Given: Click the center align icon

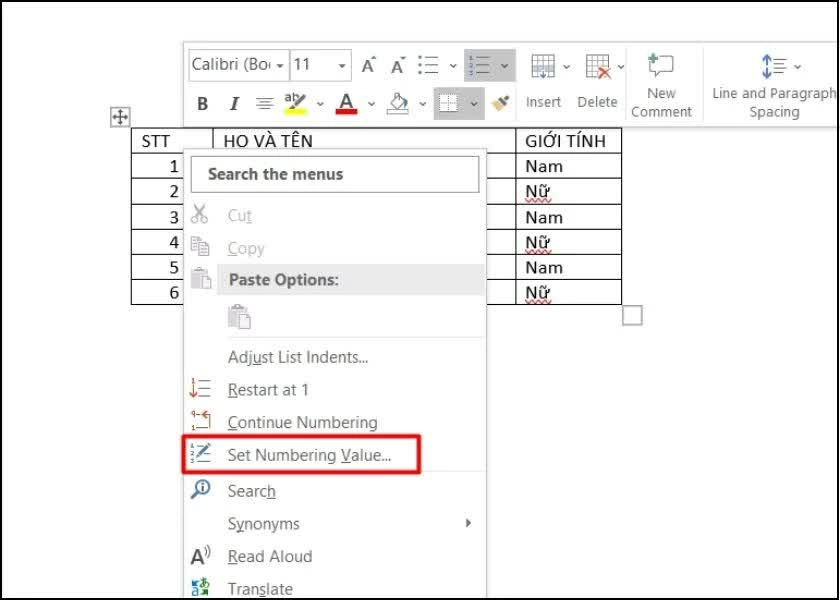Looking at the screenshot, I should click(x=264, y=103).
